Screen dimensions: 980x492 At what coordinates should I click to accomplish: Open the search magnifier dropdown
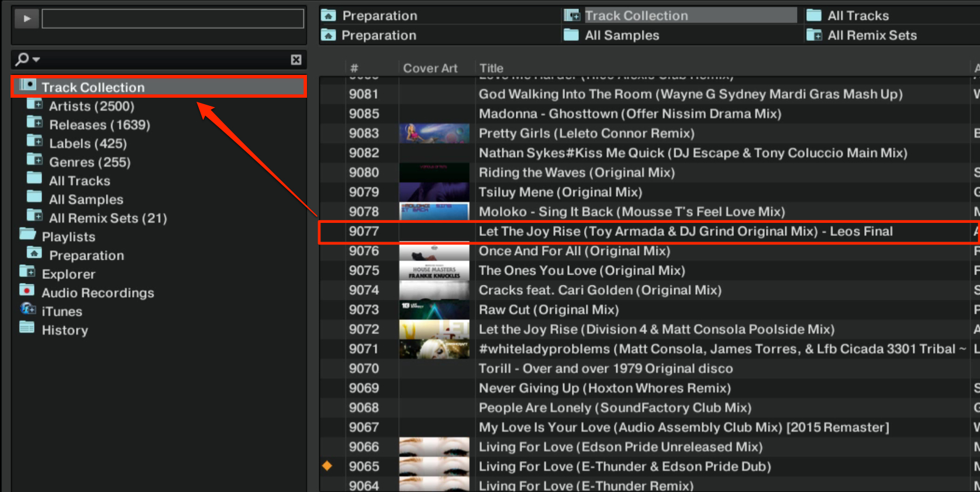(x=27, y=59)
